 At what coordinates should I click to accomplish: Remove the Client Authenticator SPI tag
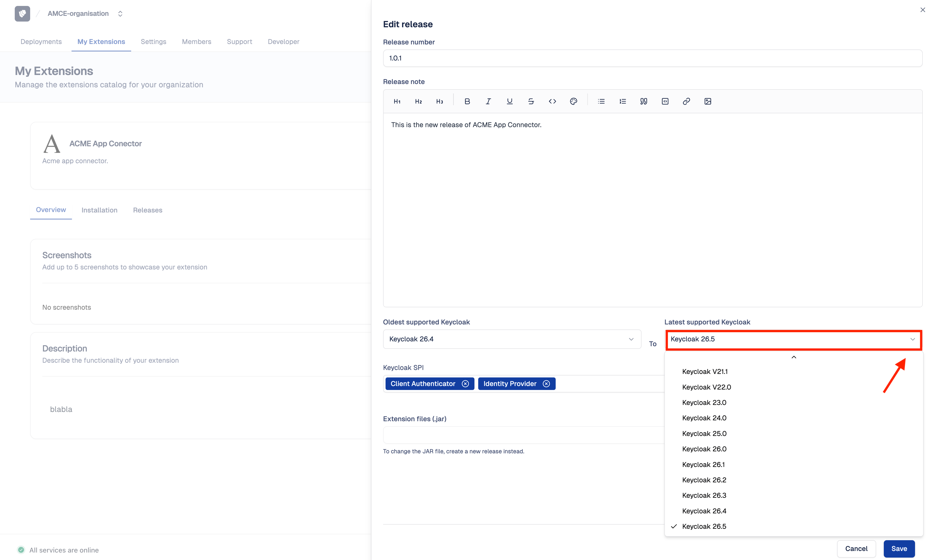tap(465, 383)
